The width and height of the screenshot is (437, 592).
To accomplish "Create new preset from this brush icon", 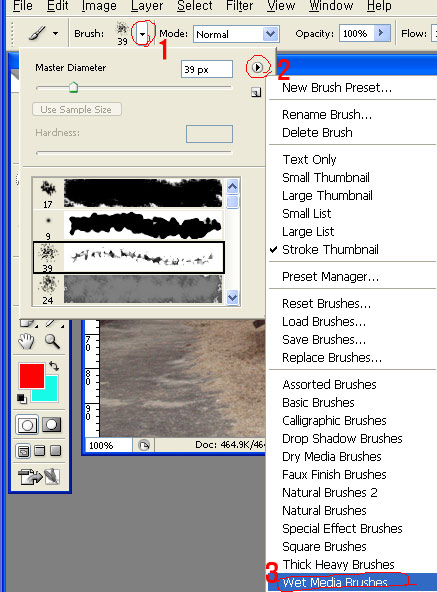I will click(256, 92).
